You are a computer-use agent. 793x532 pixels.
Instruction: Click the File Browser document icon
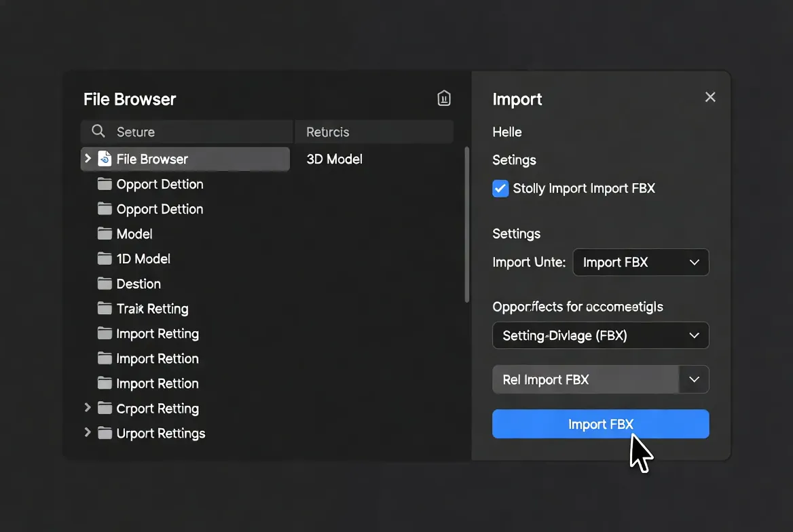105,158
